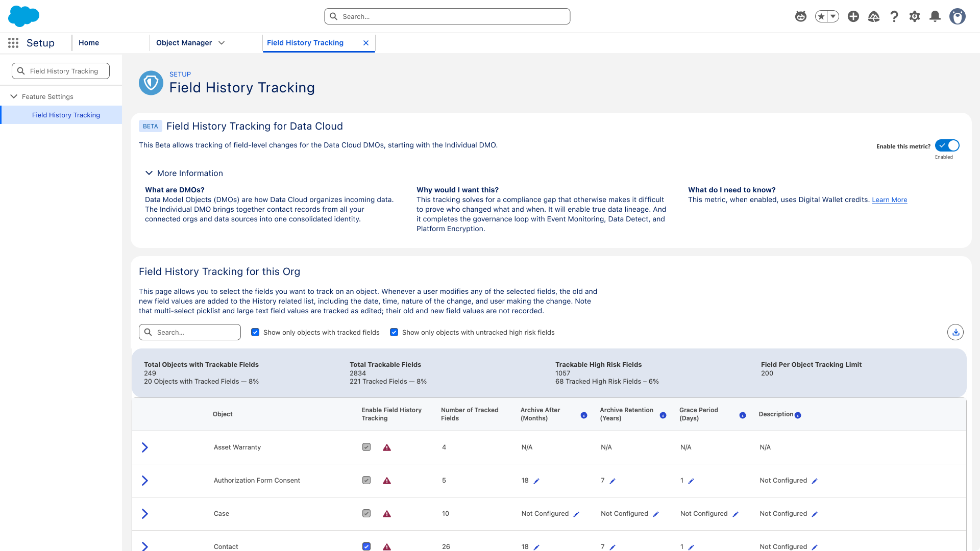Show info for Archive Retention (Years)

[x=663, y=415]
